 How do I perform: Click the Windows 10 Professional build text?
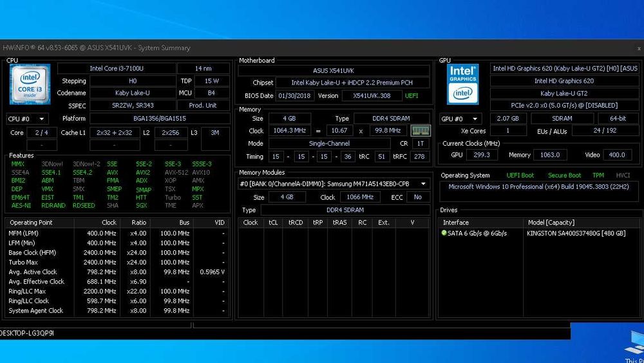(538, 186)
